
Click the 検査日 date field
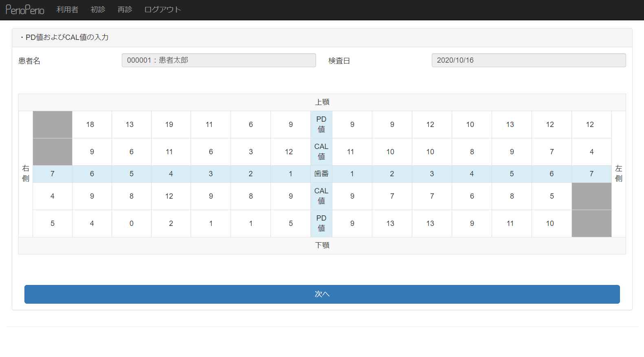528,60
